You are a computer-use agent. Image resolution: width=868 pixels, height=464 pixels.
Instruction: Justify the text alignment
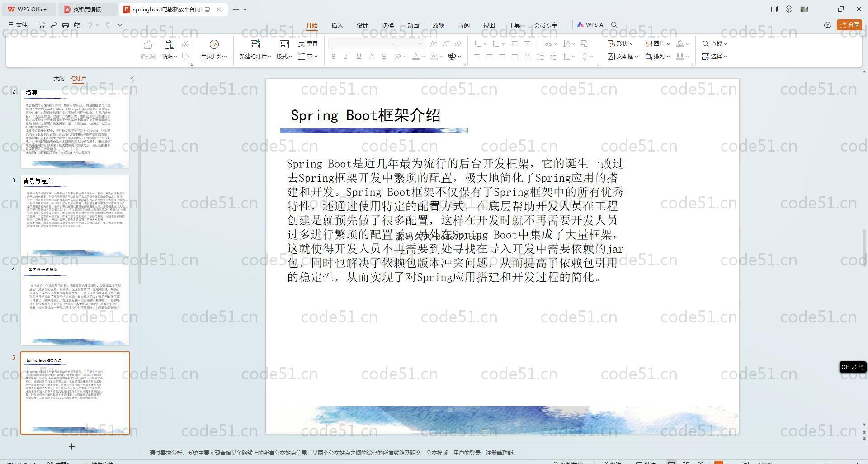point(514,57)
